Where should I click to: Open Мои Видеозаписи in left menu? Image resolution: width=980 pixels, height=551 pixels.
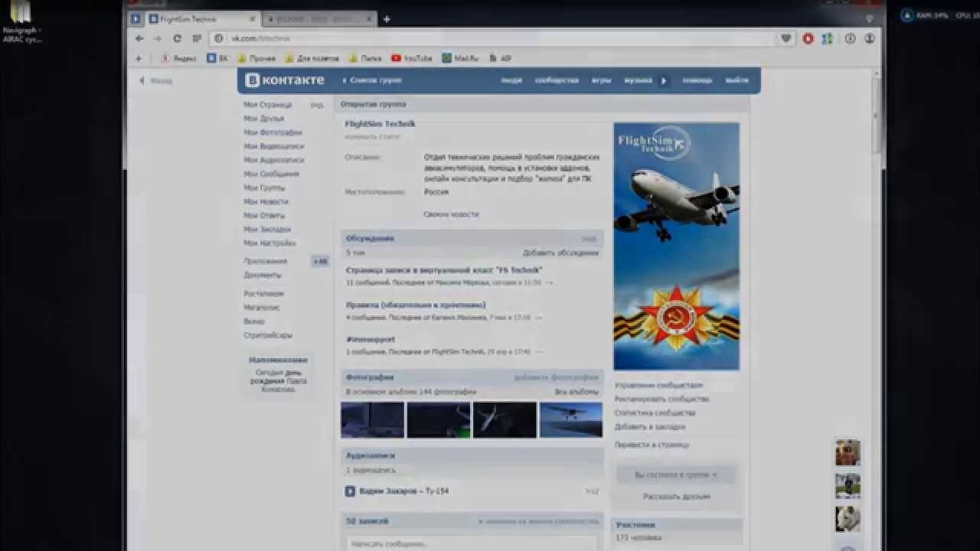(x=273, y=146)
